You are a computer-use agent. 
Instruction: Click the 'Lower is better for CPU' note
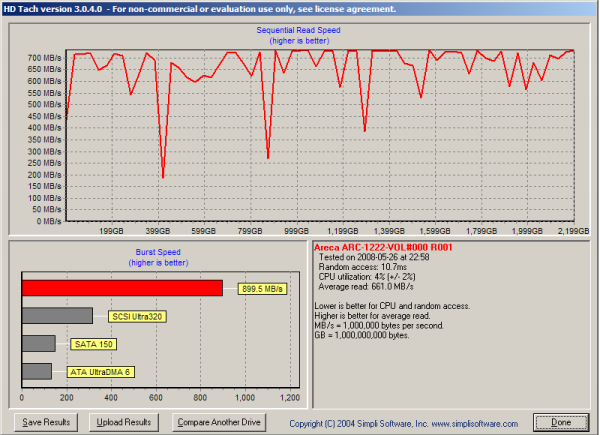coord(392,306)
